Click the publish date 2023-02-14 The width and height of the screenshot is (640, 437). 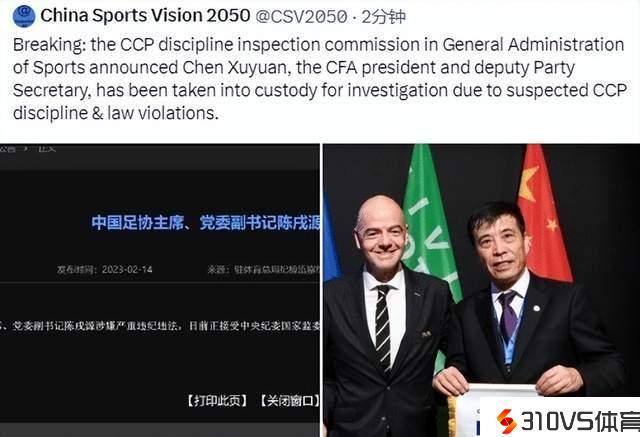[127, 270]
